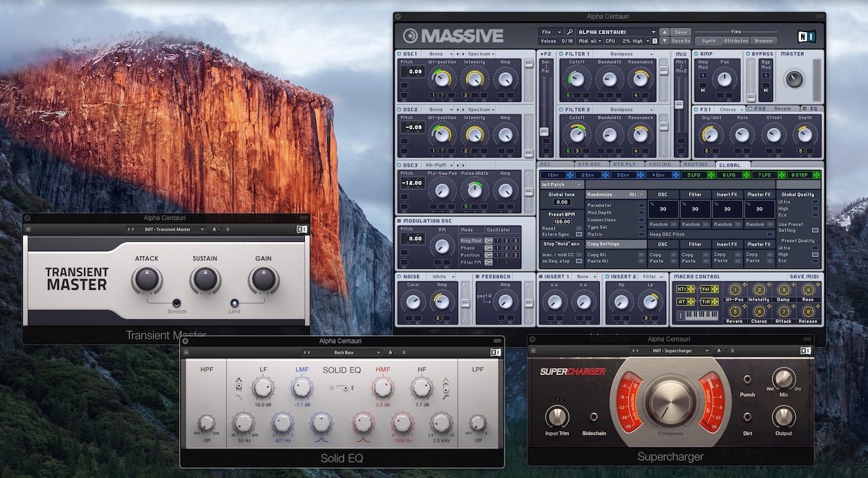Viewport: 868px width, 478px height.
Task: Open the Browser view
Action: 764,41
